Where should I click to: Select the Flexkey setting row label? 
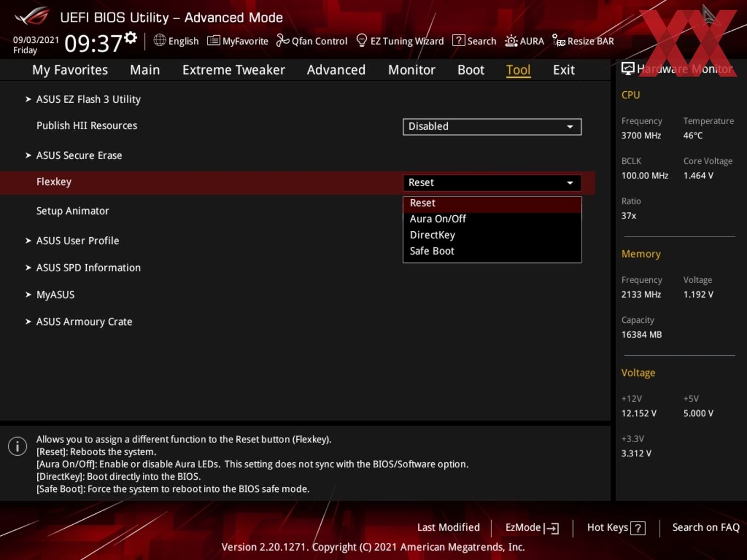tap(54, 182)
